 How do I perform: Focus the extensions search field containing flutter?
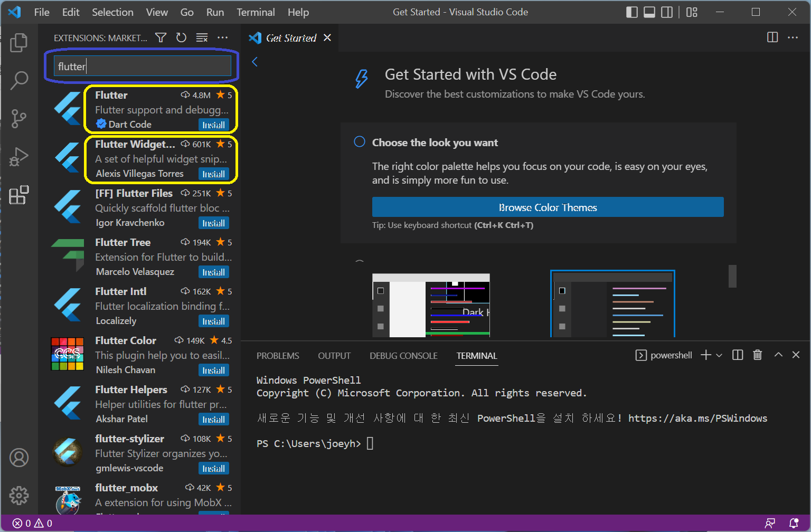(x=143, y=66)
